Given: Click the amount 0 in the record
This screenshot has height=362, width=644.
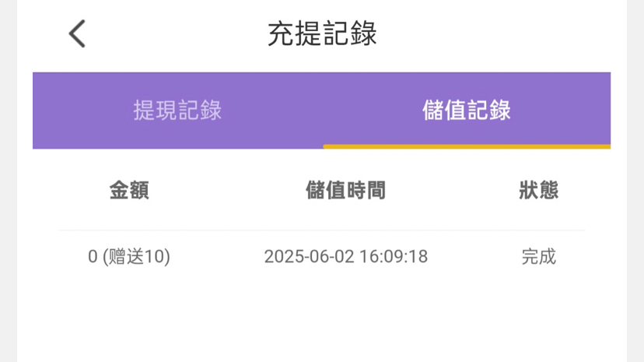Looking at the screenshot, I should tap(93, 257).
